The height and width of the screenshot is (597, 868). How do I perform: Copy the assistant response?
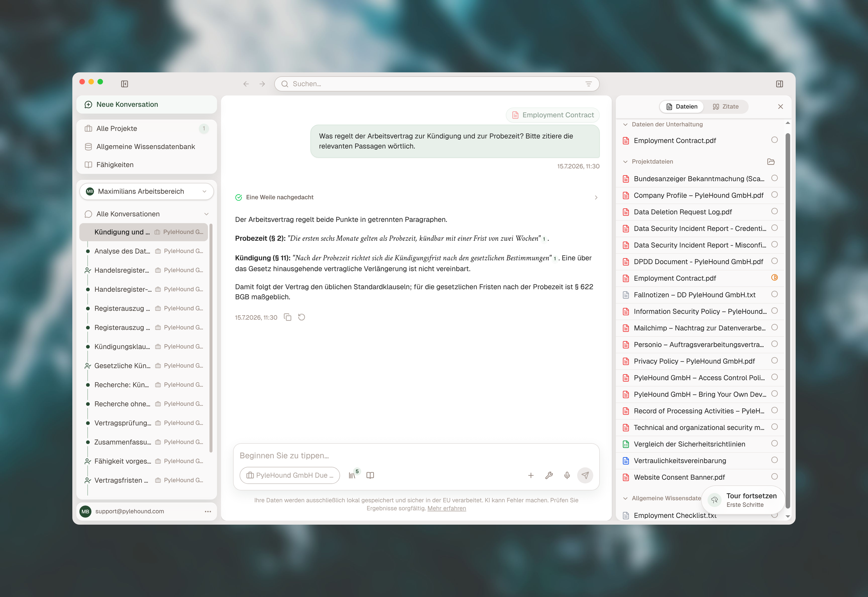coord(288,317)
